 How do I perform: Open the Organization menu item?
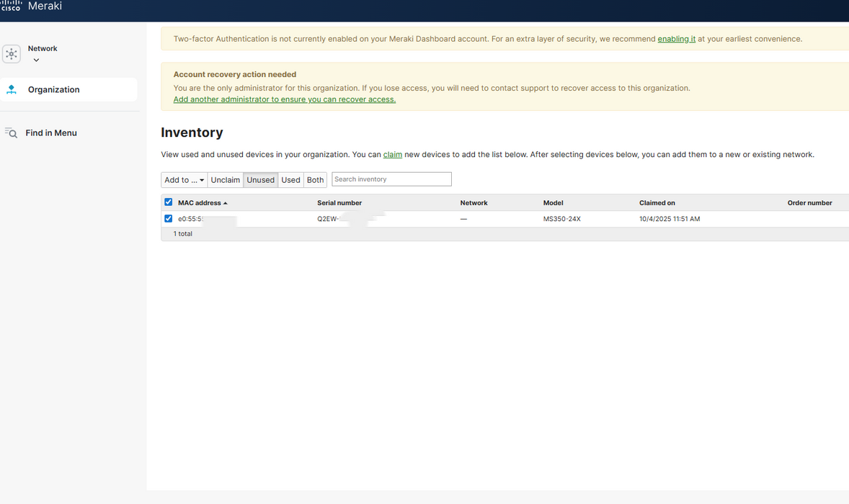point(54,89)
